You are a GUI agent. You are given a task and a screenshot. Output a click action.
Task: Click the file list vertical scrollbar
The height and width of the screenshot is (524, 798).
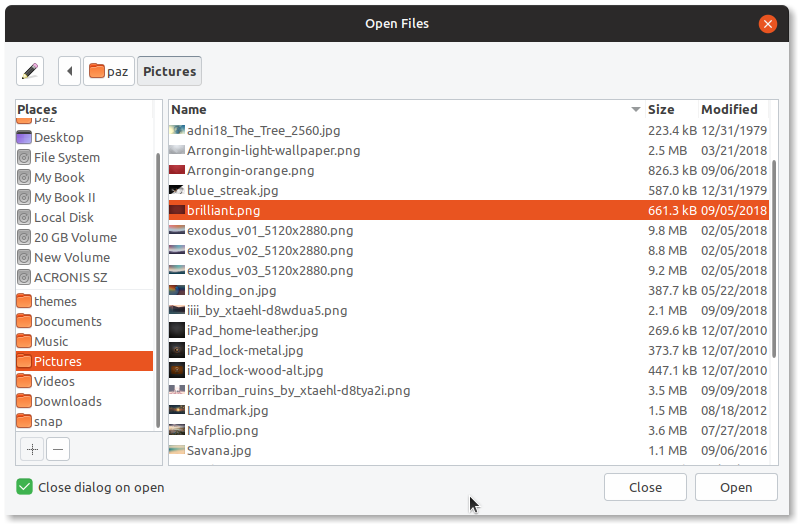774,259
